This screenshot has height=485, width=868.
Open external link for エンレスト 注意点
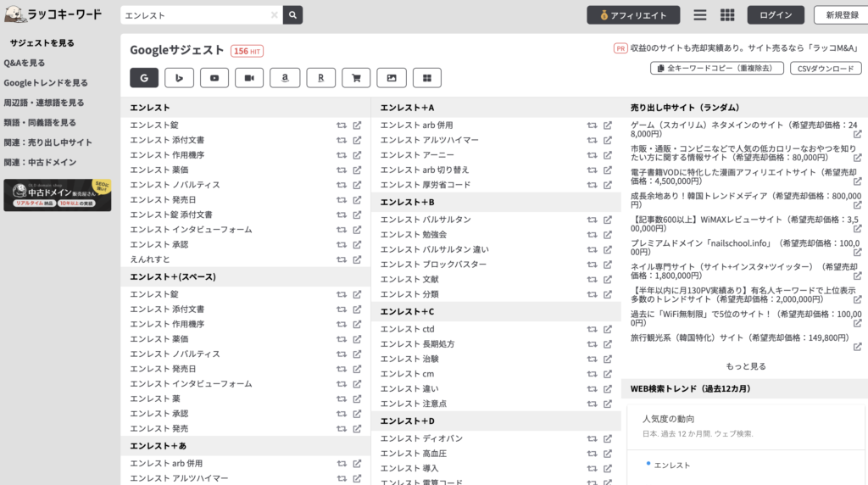pos(607,404)
